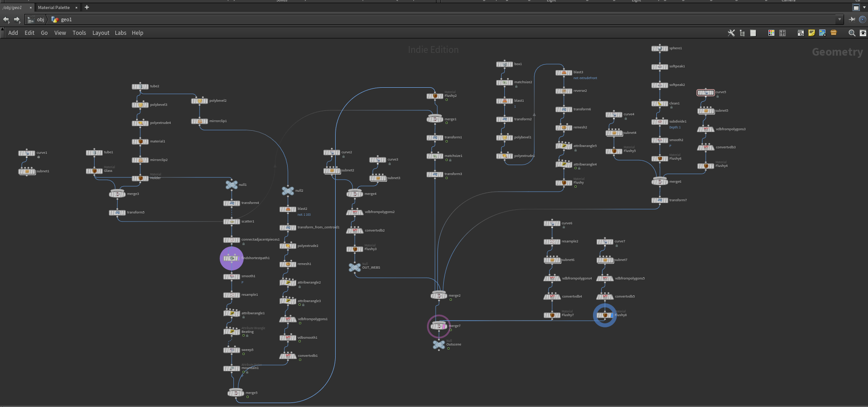This screenshot has height=407, width=868.
Task: Expand the network path dropdown arrow
Action: coord(840,19)
